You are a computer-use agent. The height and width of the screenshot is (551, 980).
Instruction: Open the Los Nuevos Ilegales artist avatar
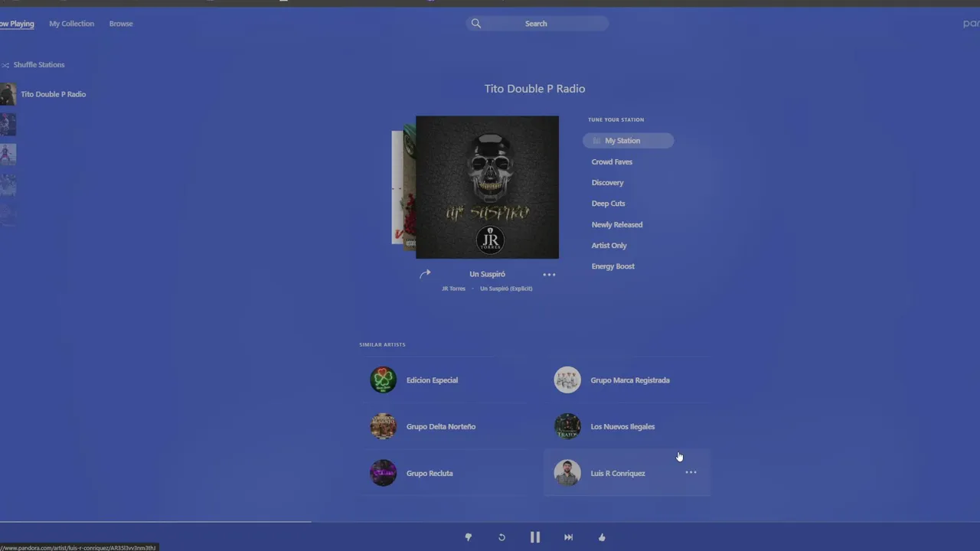[567, 426]
